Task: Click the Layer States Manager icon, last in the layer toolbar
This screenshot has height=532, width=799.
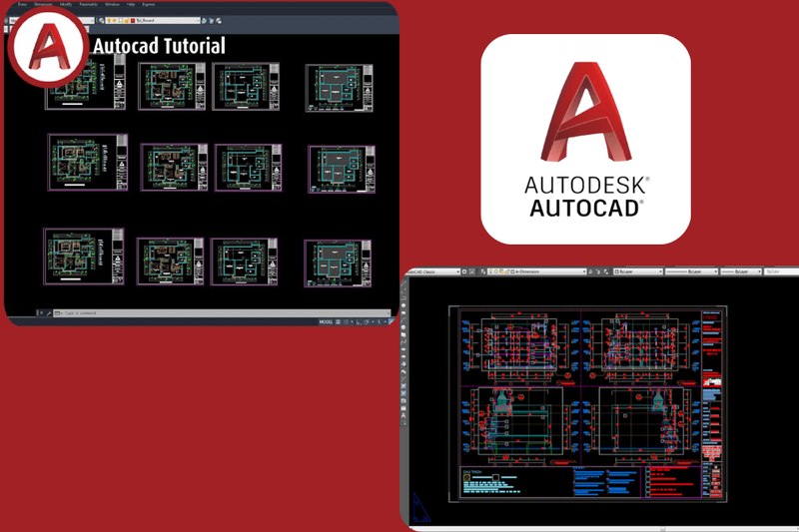Action: [x=219, y=20]
